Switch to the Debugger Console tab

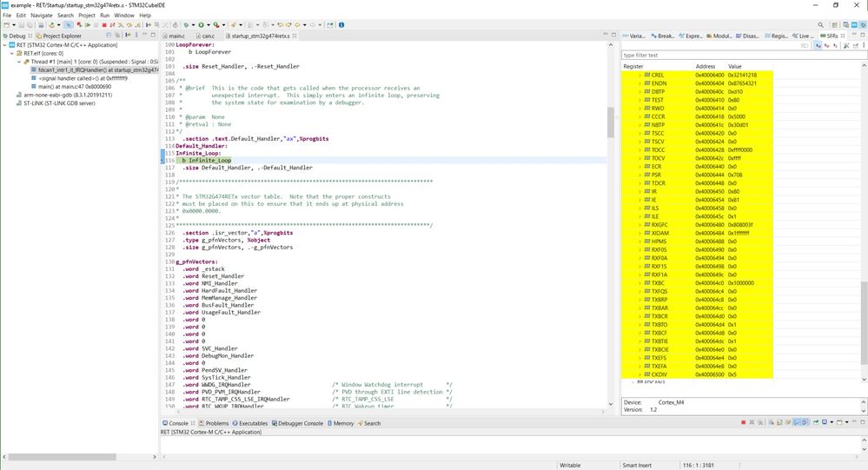coord(297,423)
